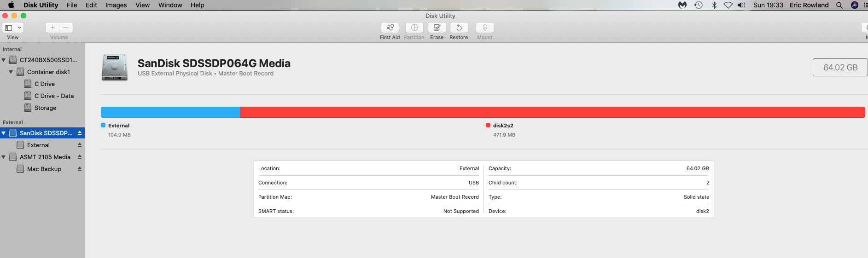868x258 pixels.
Task: Select the Storage volume
Action: point(42,108)
